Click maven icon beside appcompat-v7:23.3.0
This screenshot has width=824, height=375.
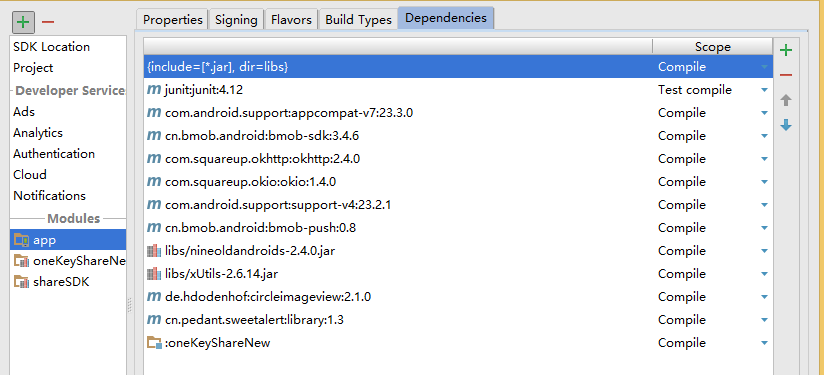154,113
